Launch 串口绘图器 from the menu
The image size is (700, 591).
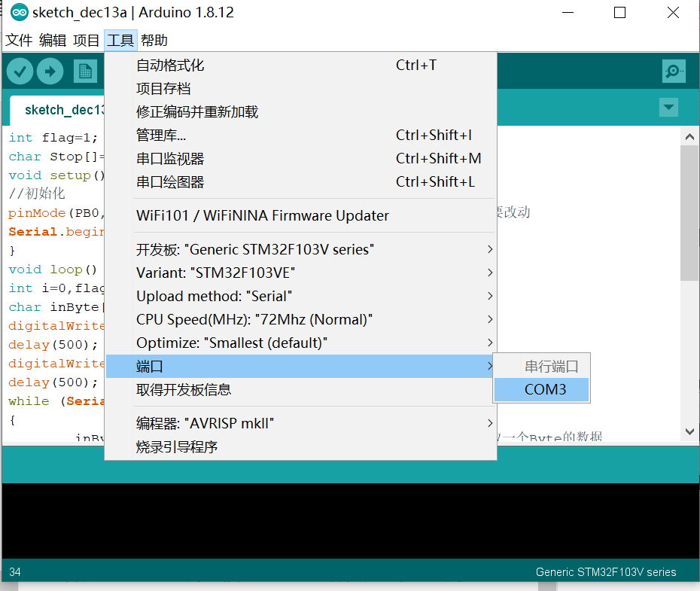click(301, 181)
